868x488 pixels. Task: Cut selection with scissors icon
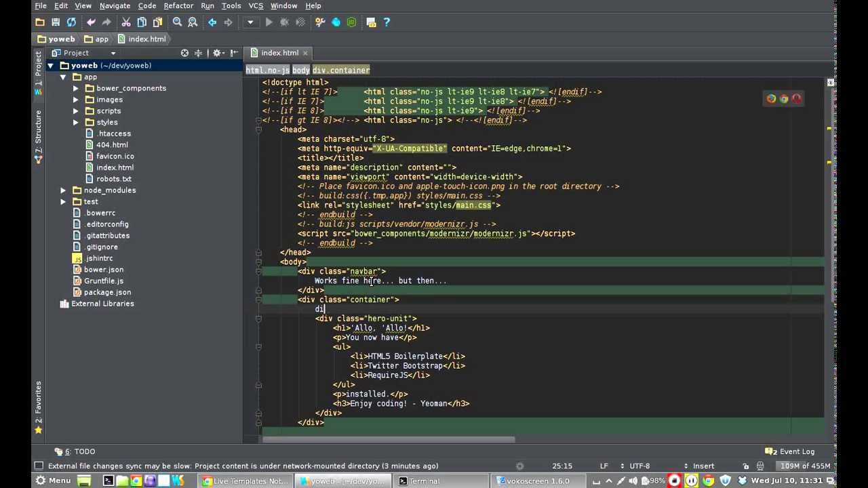(126, 22)
